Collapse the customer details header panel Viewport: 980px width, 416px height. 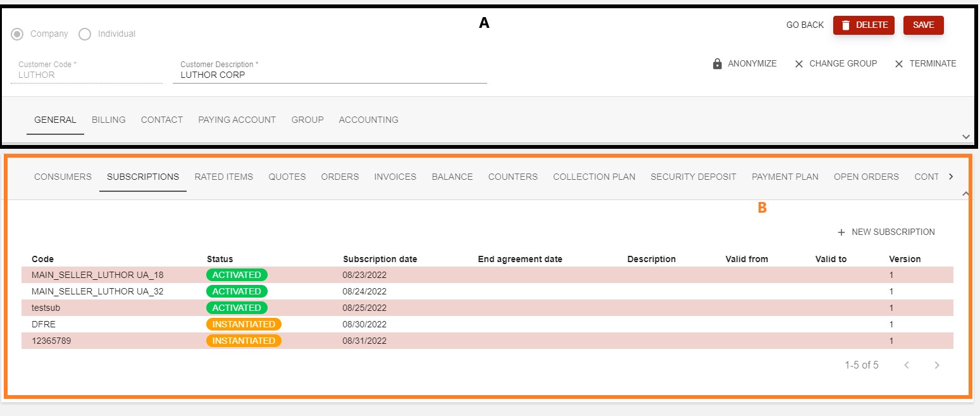click(x=965, y=136)
